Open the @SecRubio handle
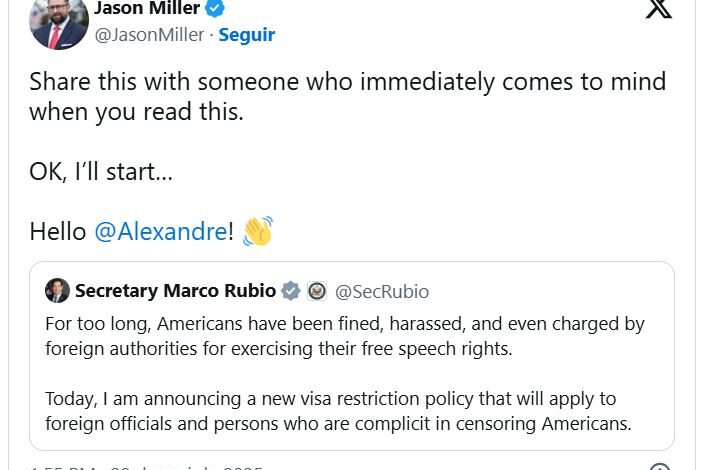The image size is (702, 470). tap(382, 292)
